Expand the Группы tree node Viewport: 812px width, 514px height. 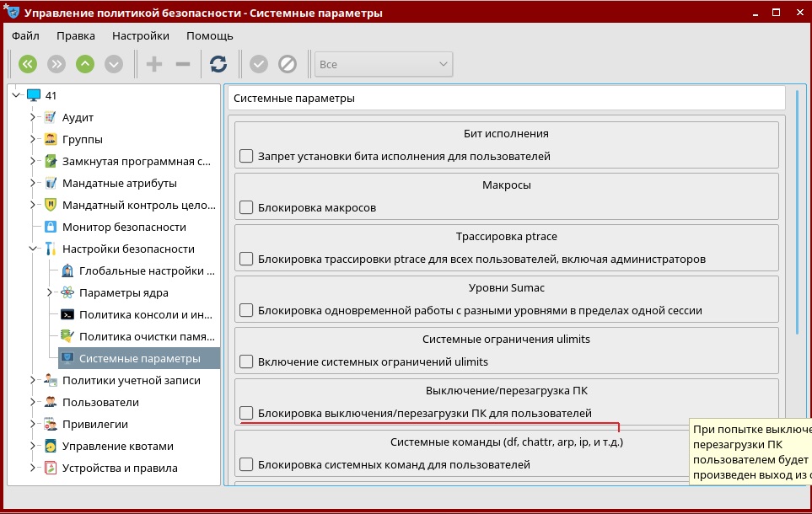(33, 139)
